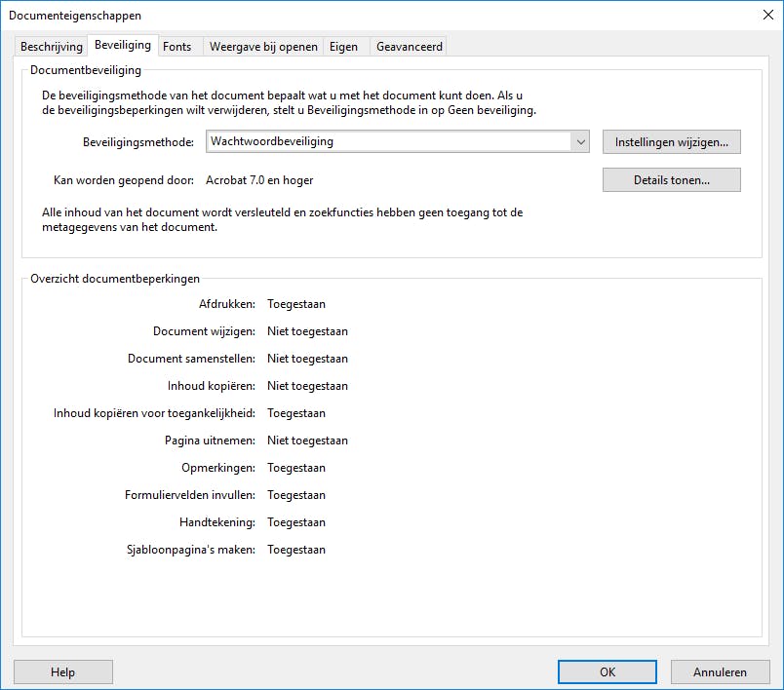Screen dimensions: 784x690
Task: Open Help from the bottom left
Action: click(62, 671)
